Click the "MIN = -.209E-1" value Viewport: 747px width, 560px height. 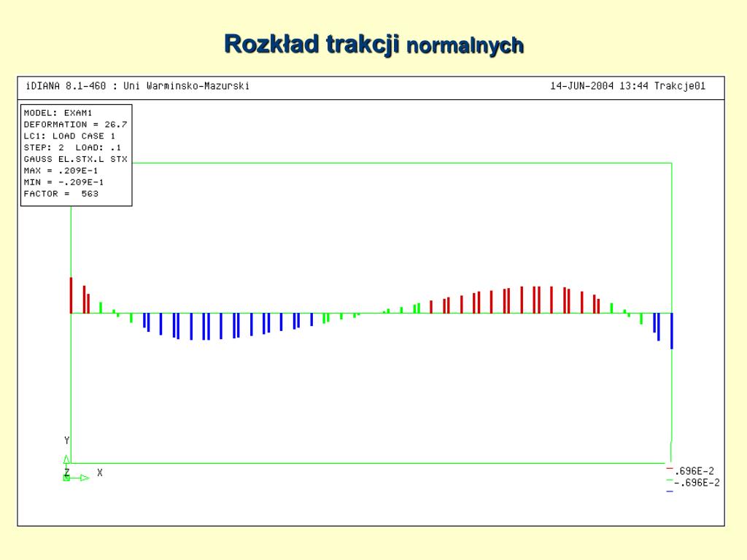click(64, 182)
